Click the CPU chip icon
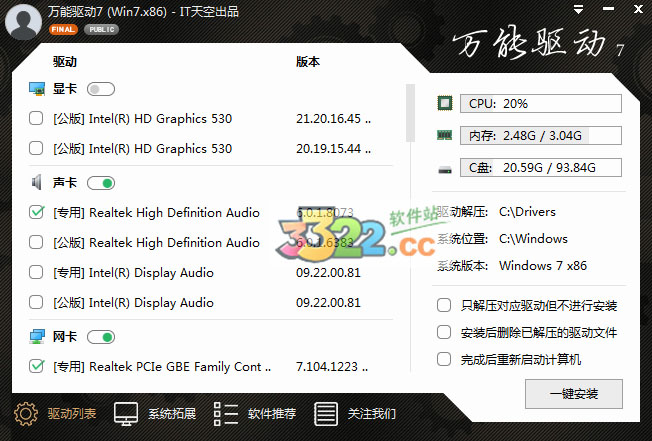 pos(445,103)
